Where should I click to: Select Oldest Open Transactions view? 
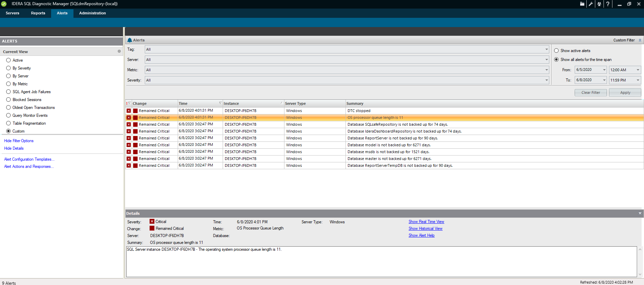pyautogui.click(x=8, y=107)
